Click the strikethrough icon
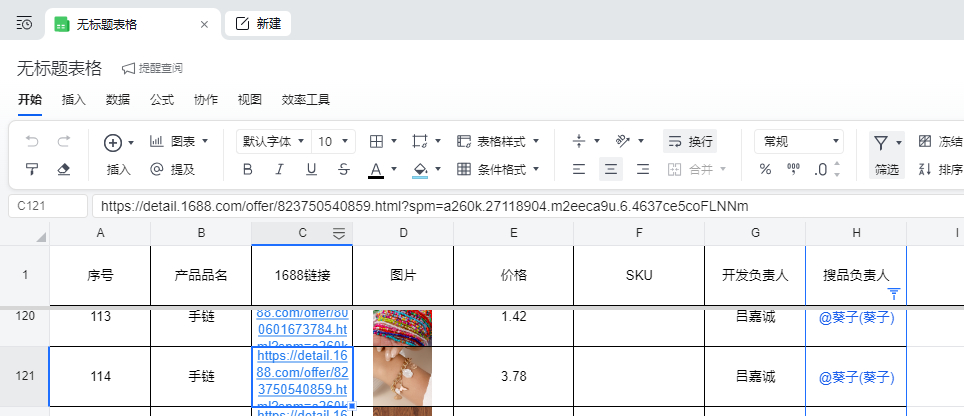Image resolution: width=964 pixels, height=416 pixels. click(x=344, y=169)
